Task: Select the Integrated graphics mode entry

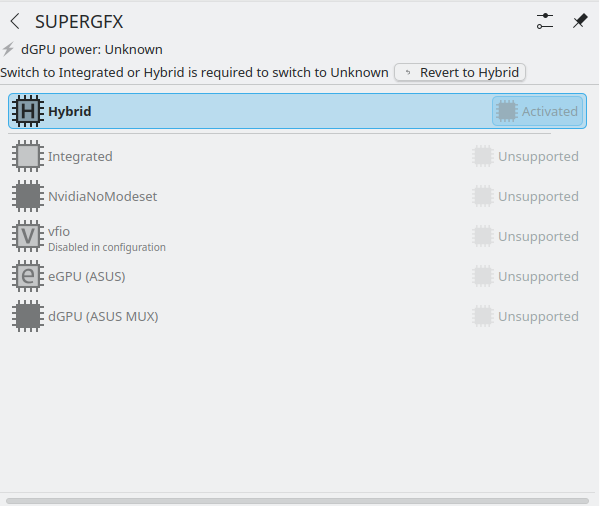Action: (80, 156)
